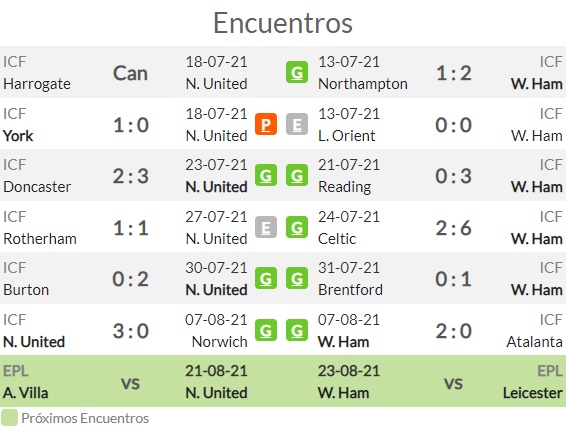
Task: Click the green G badge for Reading match
Action: click(x=297, y=175)
